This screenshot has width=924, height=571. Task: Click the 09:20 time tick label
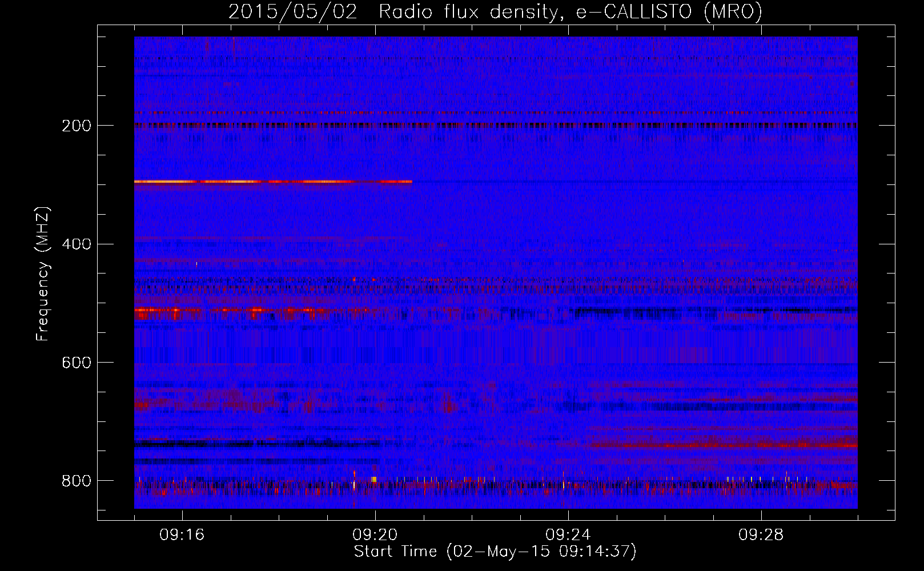375,535
